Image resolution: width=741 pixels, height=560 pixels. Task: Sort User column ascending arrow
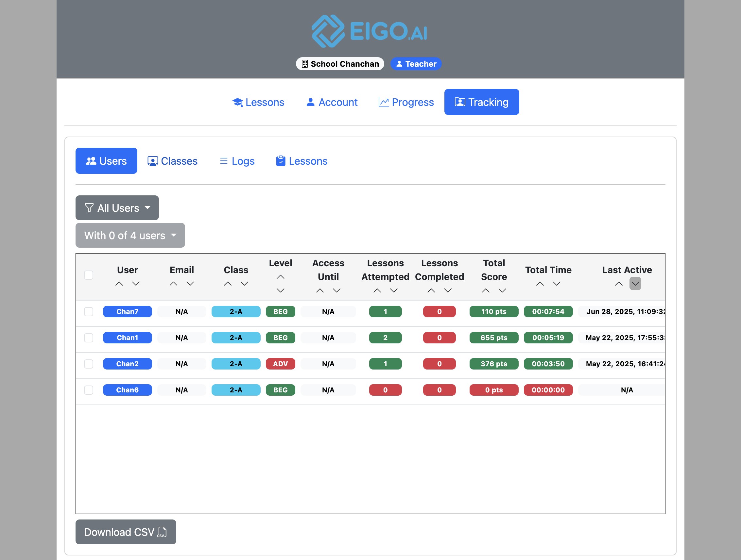[x=119, y=284]
